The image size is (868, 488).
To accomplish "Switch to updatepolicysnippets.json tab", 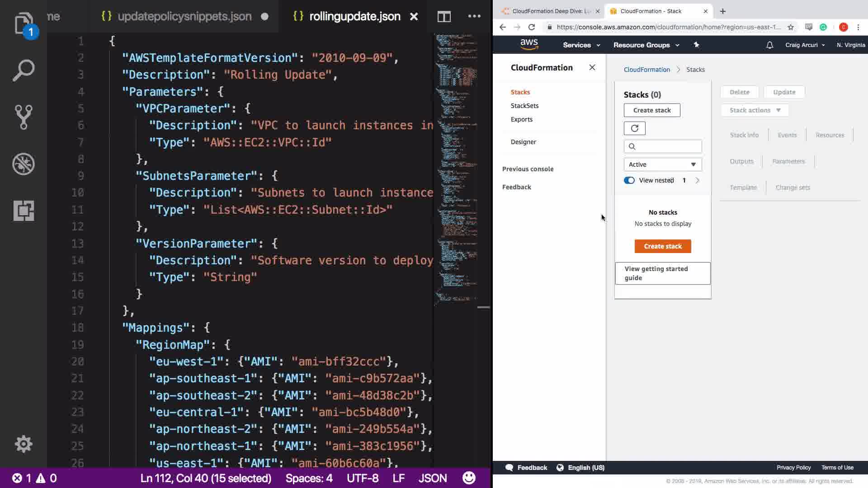I will [184, 17].
